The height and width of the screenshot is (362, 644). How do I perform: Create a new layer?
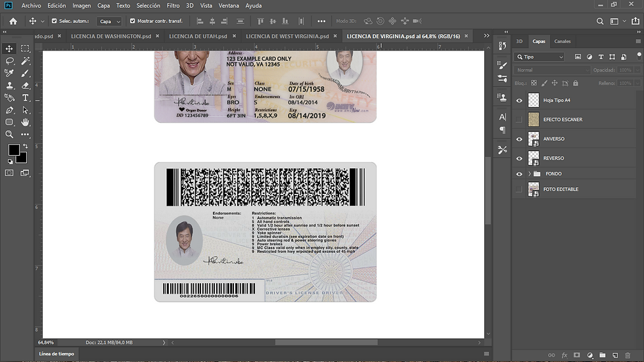615,355
